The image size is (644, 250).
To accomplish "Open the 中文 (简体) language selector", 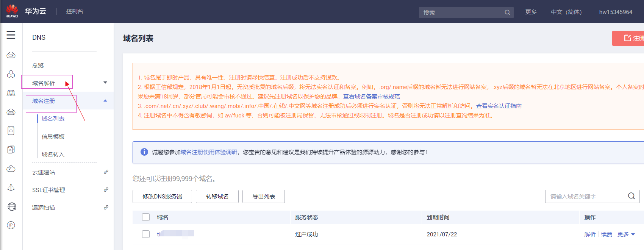I will [566, 12].
